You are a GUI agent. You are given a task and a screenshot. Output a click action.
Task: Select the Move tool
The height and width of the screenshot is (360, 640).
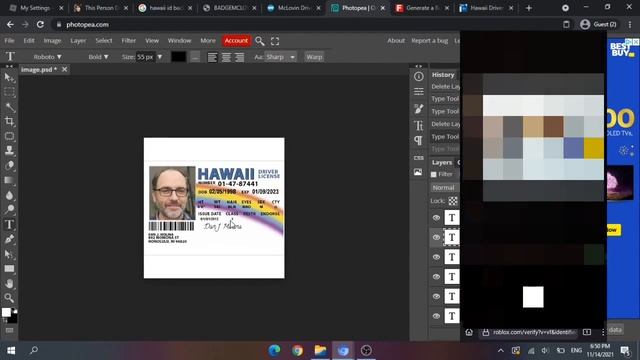coord(9,78)
